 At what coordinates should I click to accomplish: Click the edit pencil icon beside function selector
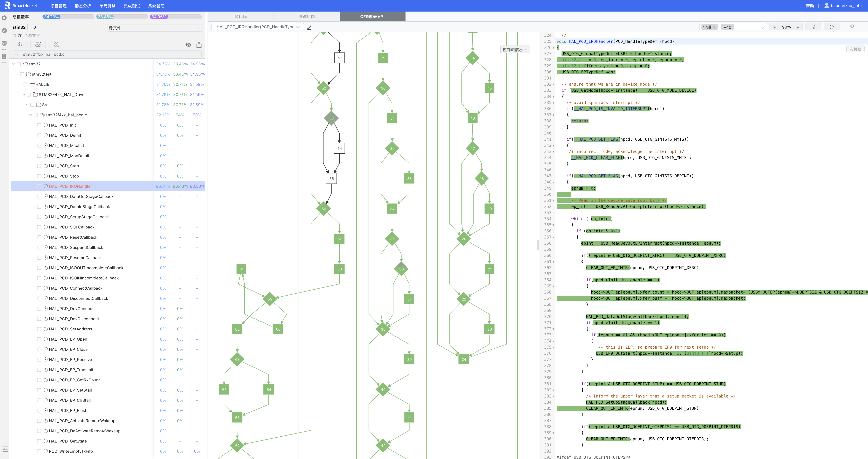309,27
